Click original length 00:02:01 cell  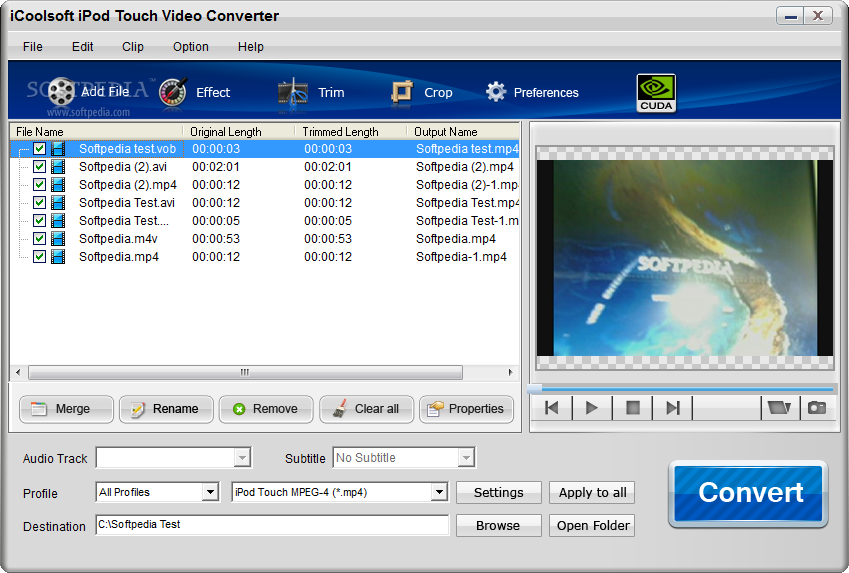coord(215,167)
